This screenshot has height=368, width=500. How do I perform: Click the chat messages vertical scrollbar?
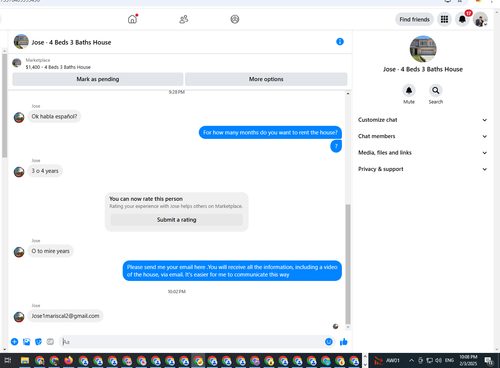[348, 263]
